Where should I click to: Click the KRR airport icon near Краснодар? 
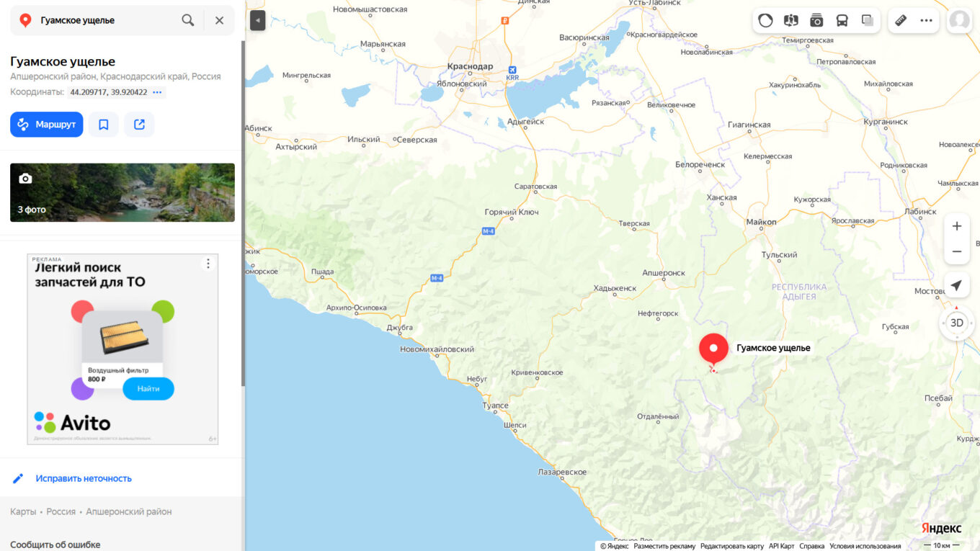click(x=512, y=72)
